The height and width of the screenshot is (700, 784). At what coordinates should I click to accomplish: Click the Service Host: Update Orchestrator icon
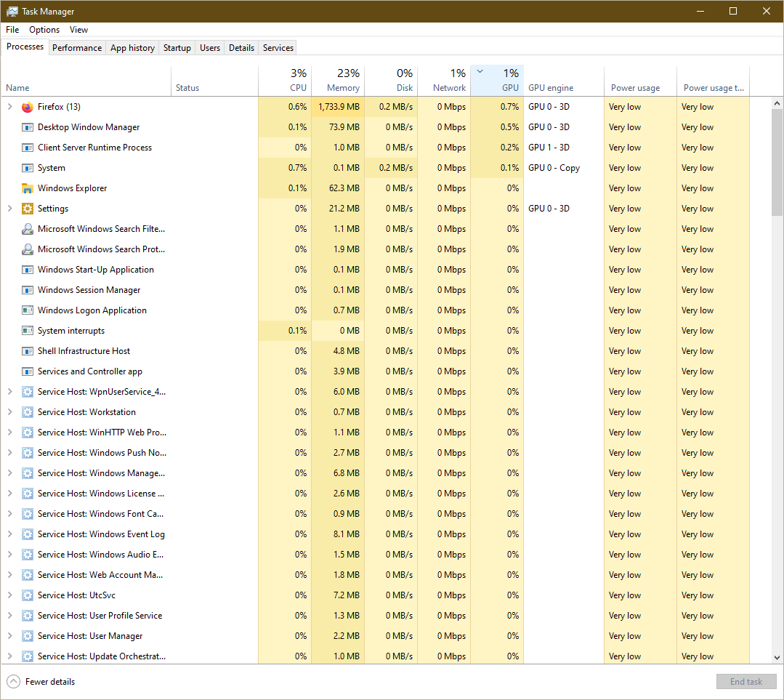pyautogui.click(x=28, y=656)
